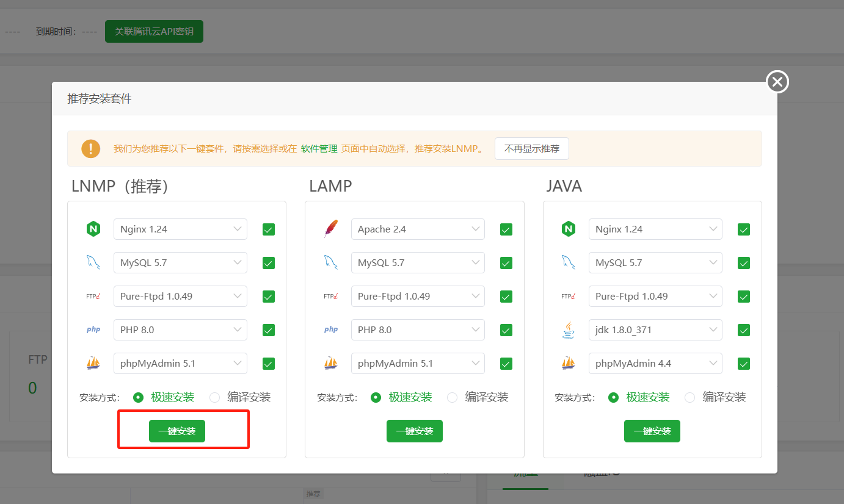The image size is (844, 504).
Task: Click the PHP icon in LNMP
Action: point(93,329)
